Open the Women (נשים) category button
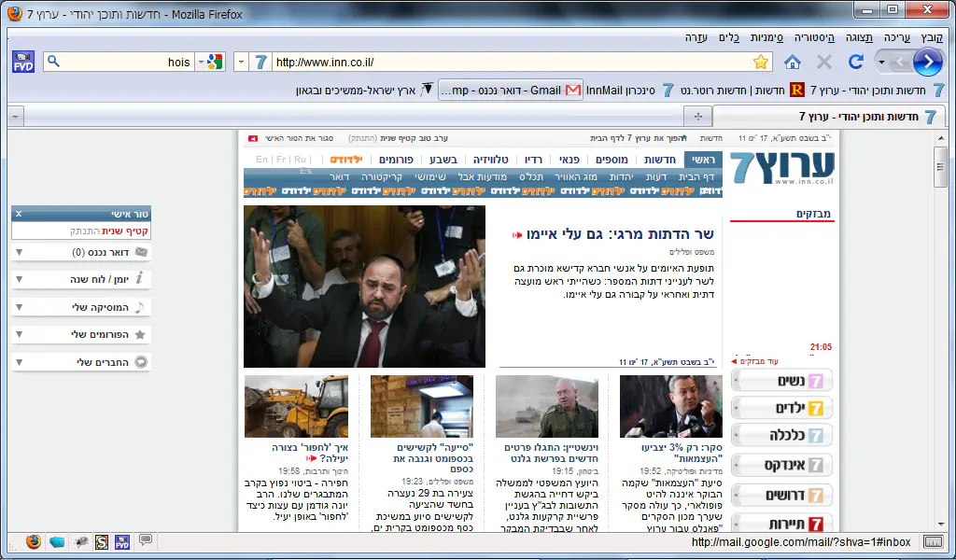 pos(781,381)
